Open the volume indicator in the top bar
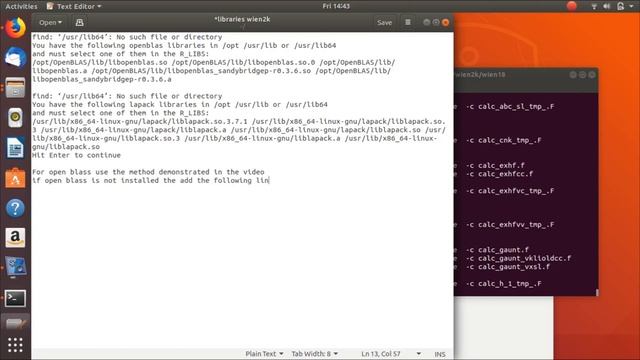Viewport: 640px width, 360px height. click(607, 6)
